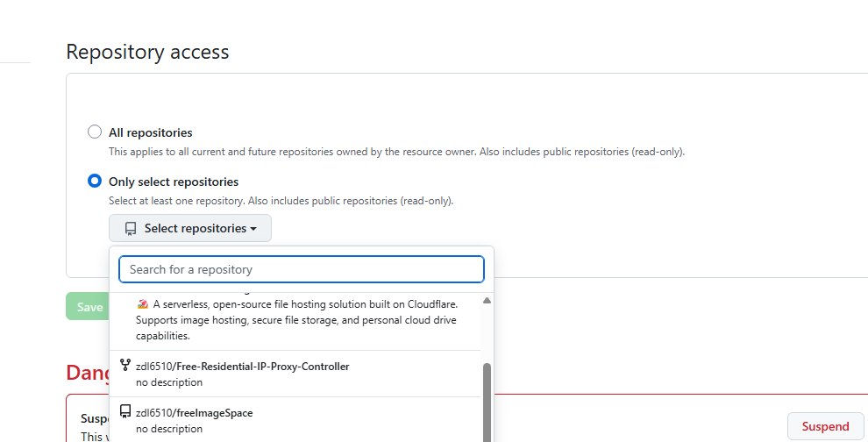
Task: Click the repo icon beside freeImageSpace
Action: (125, 411)
